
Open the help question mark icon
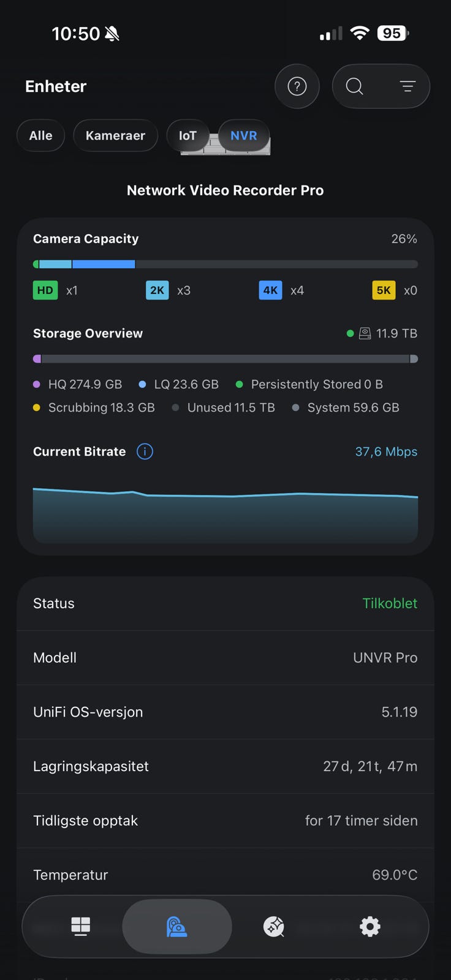click(x=297, y=86)
